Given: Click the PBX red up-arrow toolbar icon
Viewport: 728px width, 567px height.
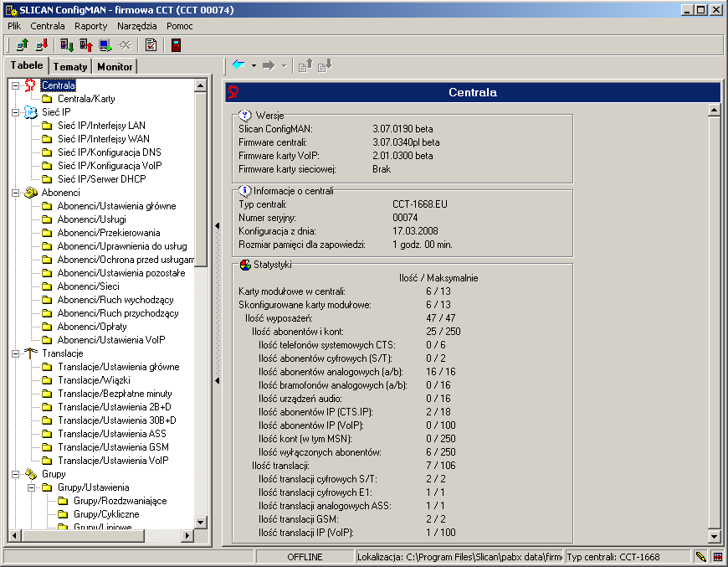Looking at the screenshot, I should click(86, 45).
